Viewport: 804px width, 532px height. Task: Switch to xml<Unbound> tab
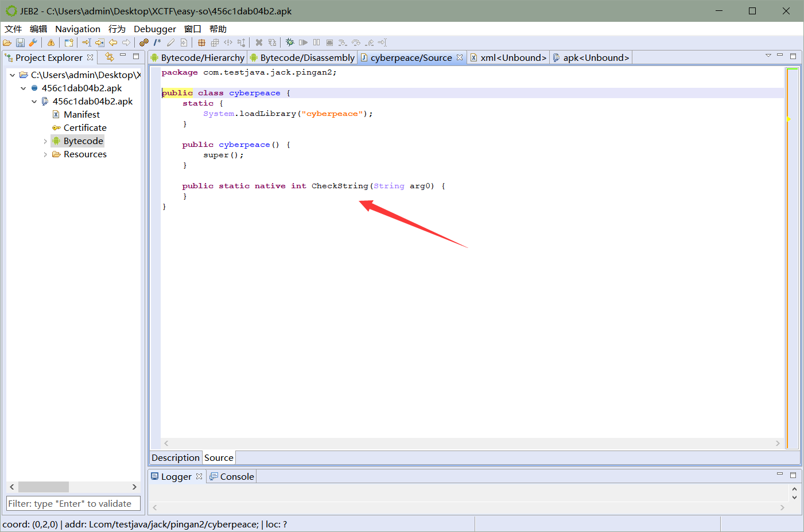pos(508,57)
